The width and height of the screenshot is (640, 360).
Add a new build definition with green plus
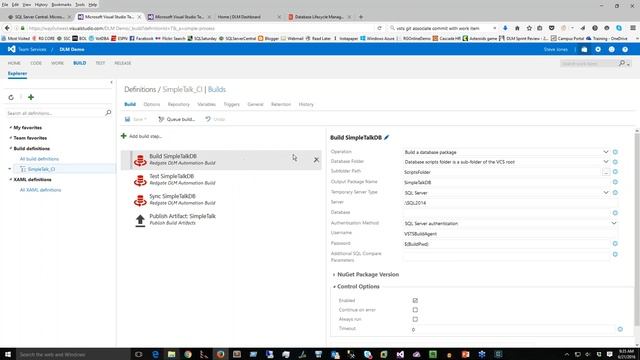coord(31,97)
